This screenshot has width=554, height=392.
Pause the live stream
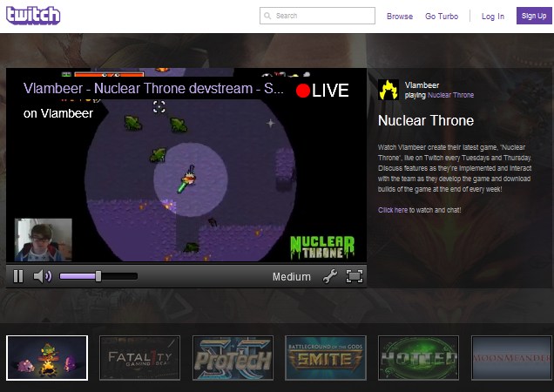click(x=17, y=276)
